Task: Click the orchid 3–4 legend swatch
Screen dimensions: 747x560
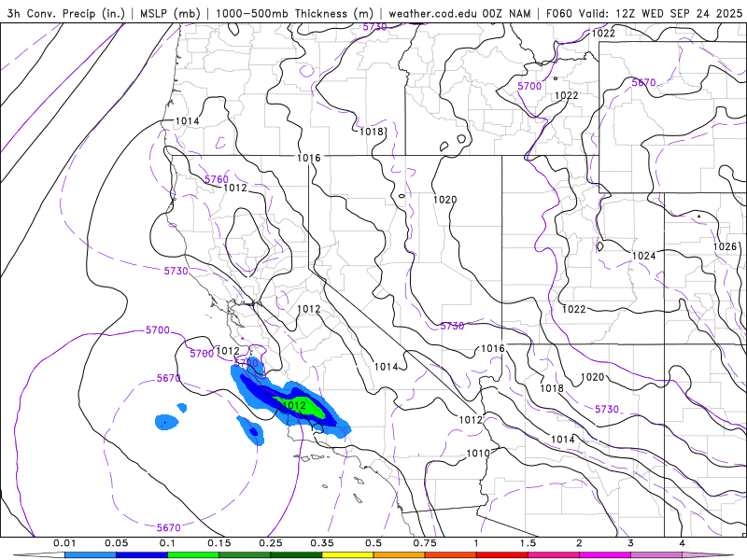Action: (x=656, y=555)
